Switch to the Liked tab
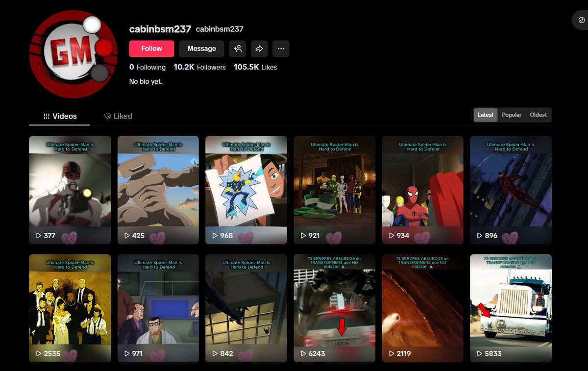The image size is (588, 371). (x=118, y=116)
